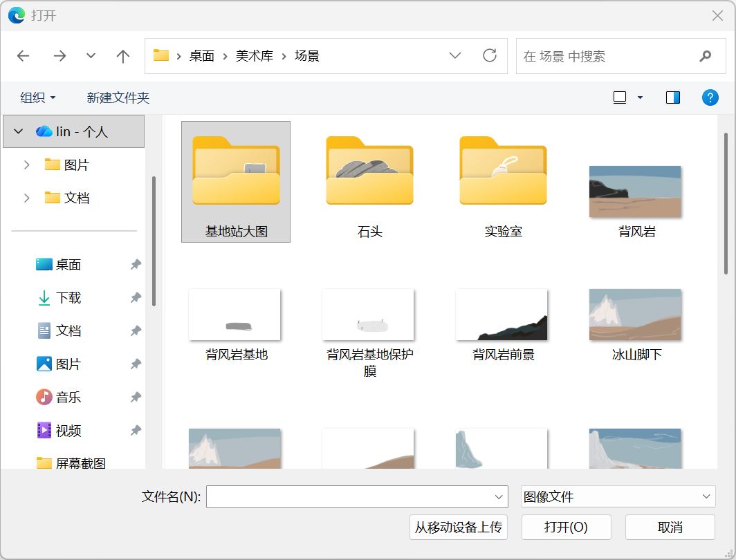Close the 打开 dialog
736x560 pixels.
click(717, 15)
